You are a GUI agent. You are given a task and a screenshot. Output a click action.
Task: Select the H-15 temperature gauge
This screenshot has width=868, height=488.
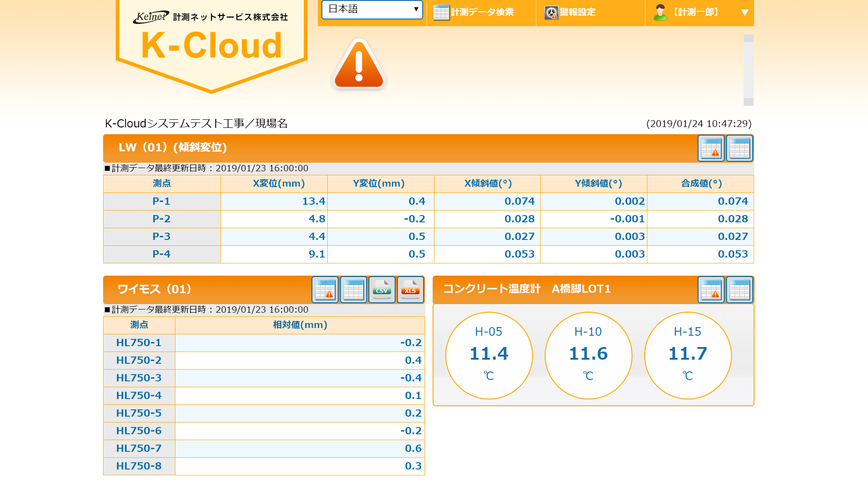688,355
